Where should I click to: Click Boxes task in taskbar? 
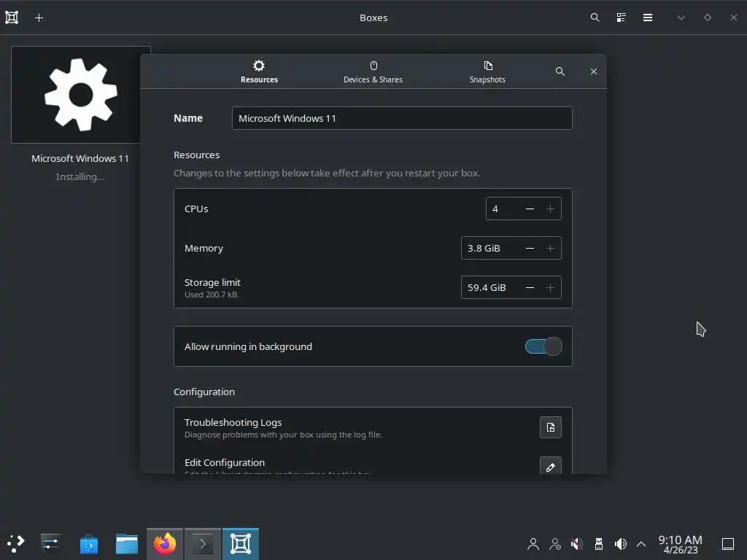241,544
